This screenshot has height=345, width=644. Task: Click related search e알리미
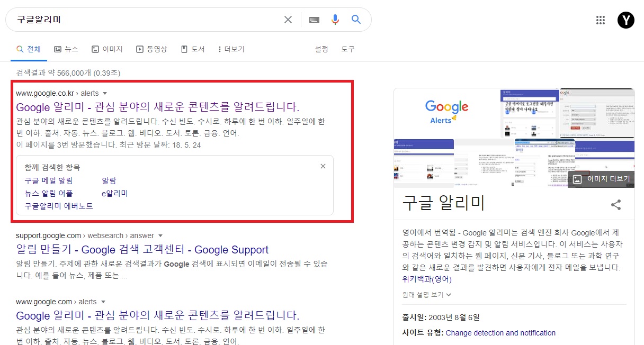[x=115, y=193]
